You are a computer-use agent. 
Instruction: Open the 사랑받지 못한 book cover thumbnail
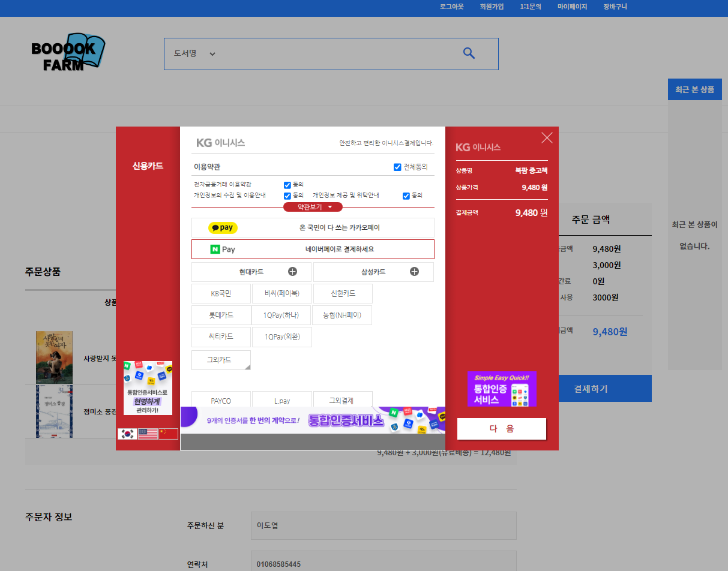[x=54, y=357]
